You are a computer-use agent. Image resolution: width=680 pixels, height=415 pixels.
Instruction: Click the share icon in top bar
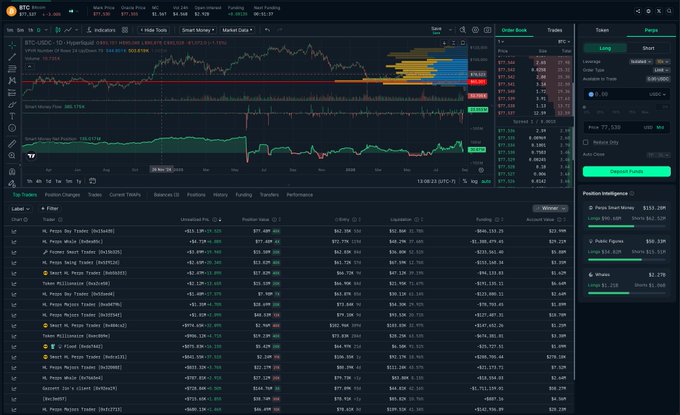[x=638, y=11]
